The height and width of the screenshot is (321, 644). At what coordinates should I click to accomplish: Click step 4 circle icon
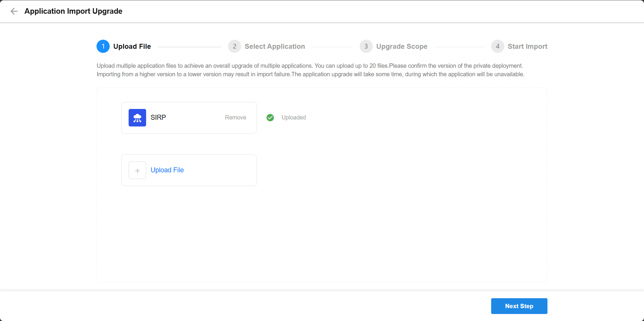tap(497, 46)
